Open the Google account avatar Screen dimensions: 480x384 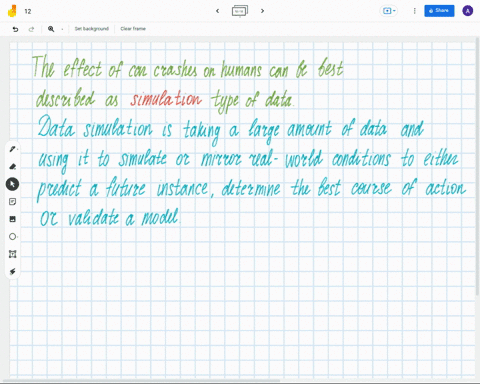468,11
